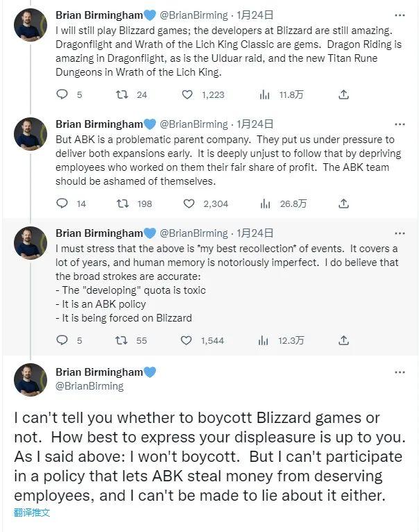Like the tweet with 2,304 likes
419x532 pixels.
[189, 203]
